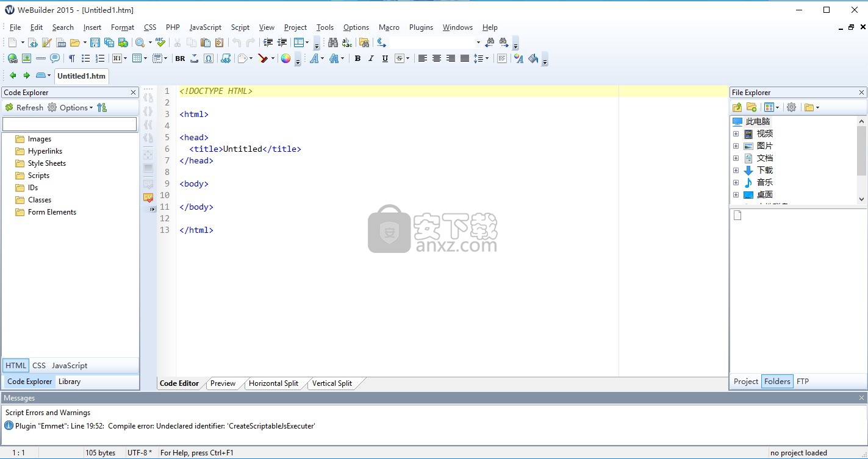Expand the 下载 folder in File Explorer
Screen dimensions: 868x459
pos(736,170)
